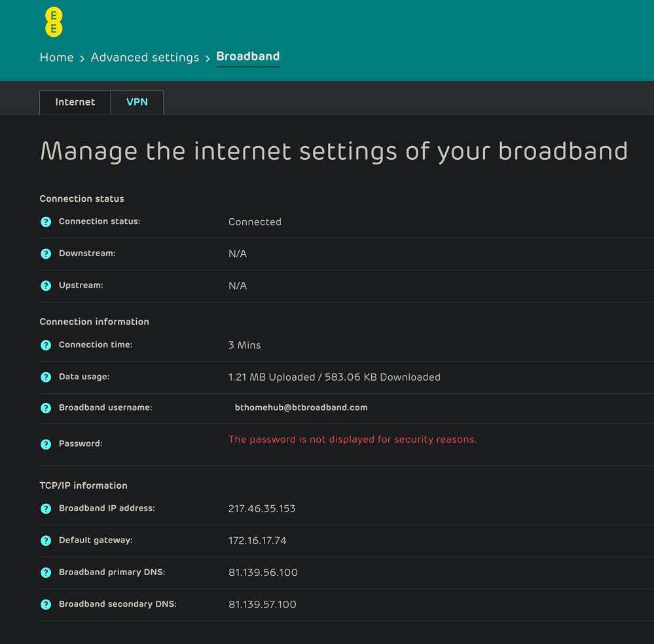Click the Broadband breadcrumb item

(x=248, y=56)
